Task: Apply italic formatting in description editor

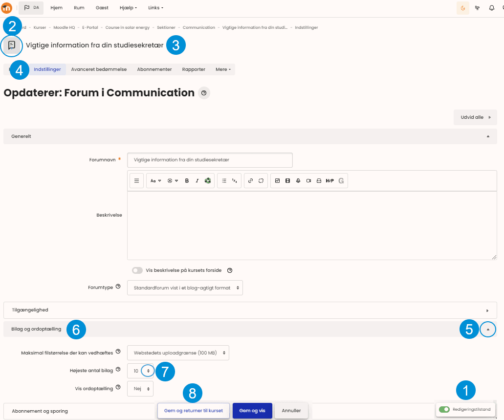Action: tap(197, 181)
